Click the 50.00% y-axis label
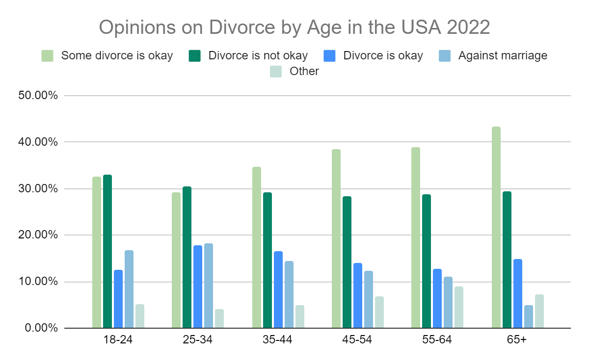This screenshot has width=589, height=364. point(38,96)
